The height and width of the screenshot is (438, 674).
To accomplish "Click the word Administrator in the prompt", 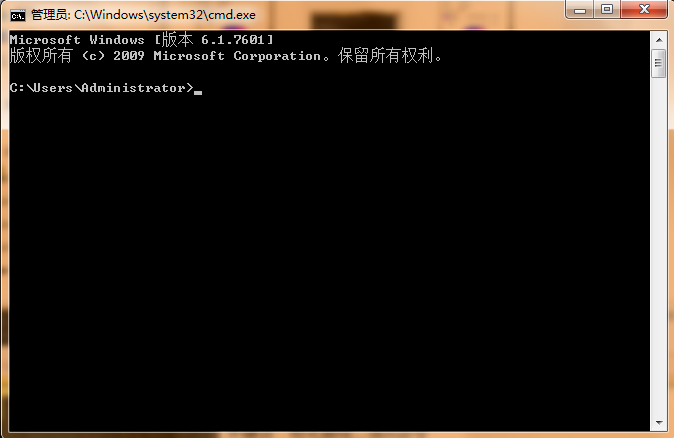I will (x=133, y=88).
